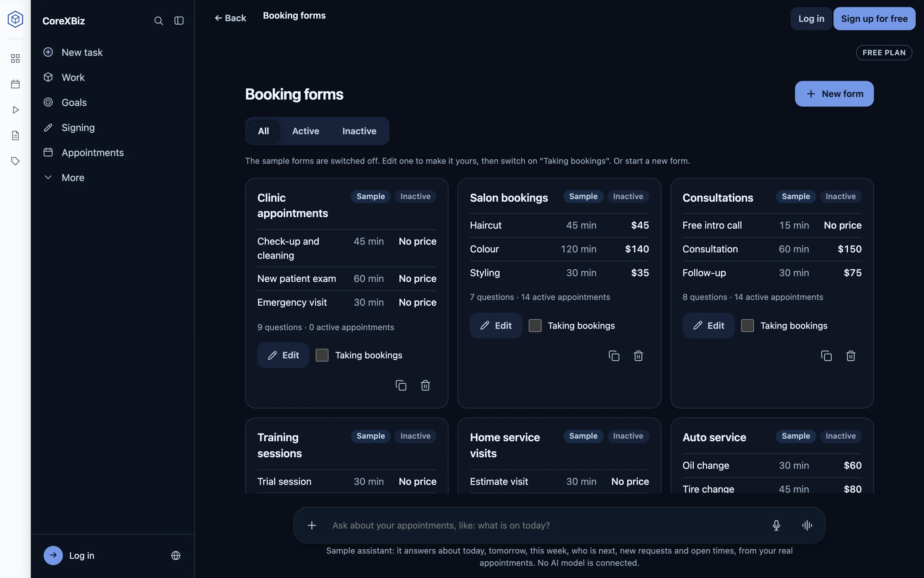Viewport: 924px width, 578px height.
Task: Click the top-right Log in button
Action: pyautogui.click(x=811, y=19)
